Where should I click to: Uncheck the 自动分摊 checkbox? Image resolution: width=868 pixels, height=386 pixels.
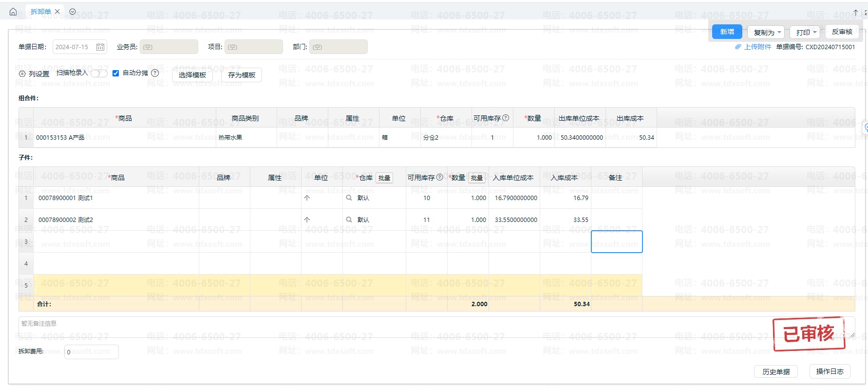pos(115,73)
